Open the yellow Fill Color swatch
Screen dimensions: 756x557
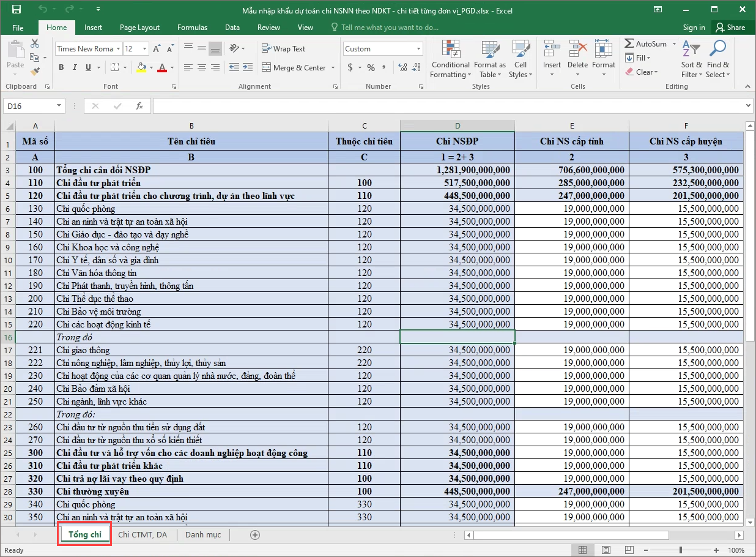pyautogui.click(x=141, y=67)
